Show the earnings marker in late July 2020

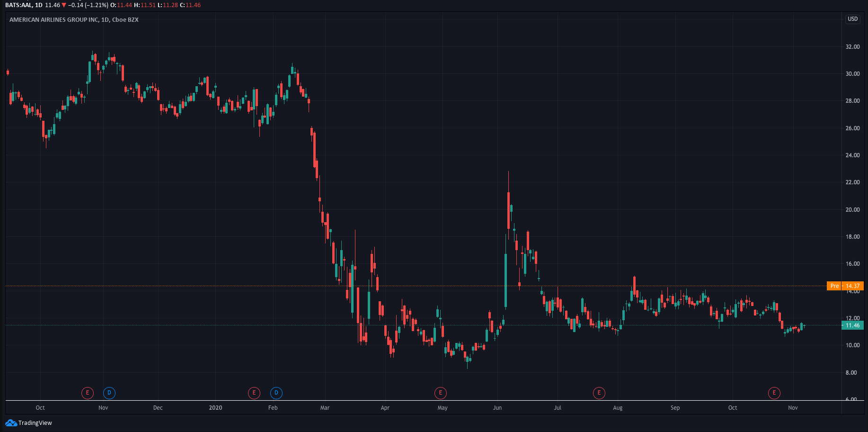click(x=599, y=393)
